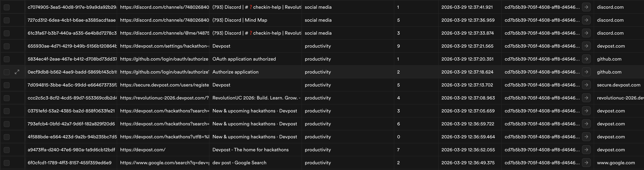Click session ID cd7b5b39 in 03751efd row

coord(542,111)
